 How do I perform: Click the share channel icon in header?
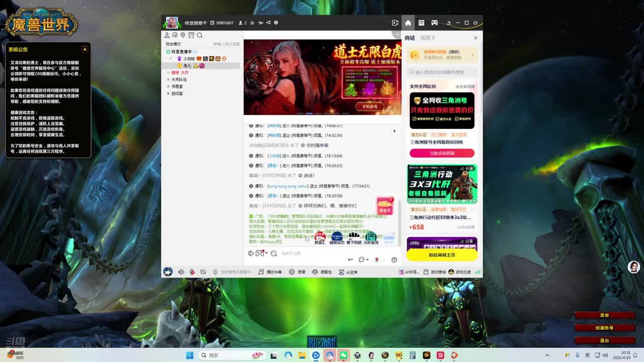268,23
